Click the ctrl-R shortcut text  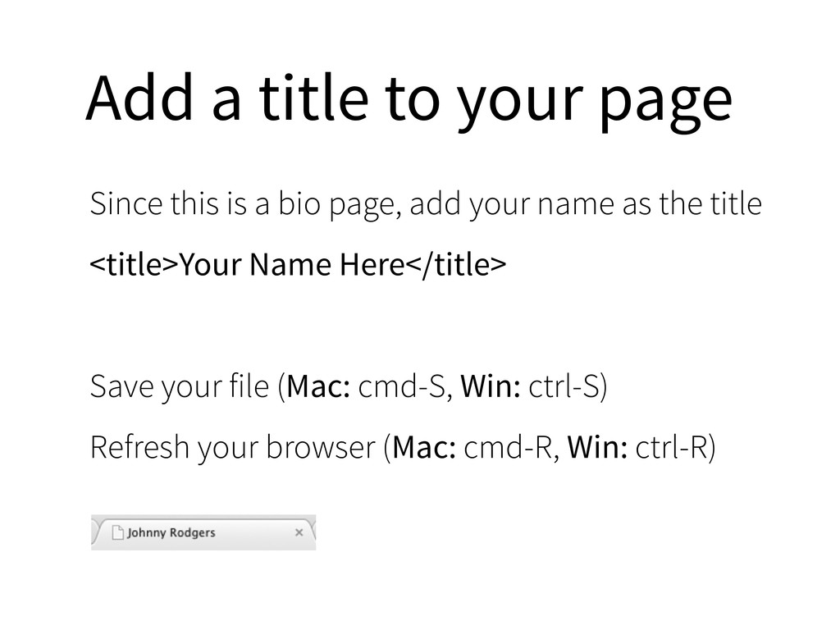[x=671, y=448]
